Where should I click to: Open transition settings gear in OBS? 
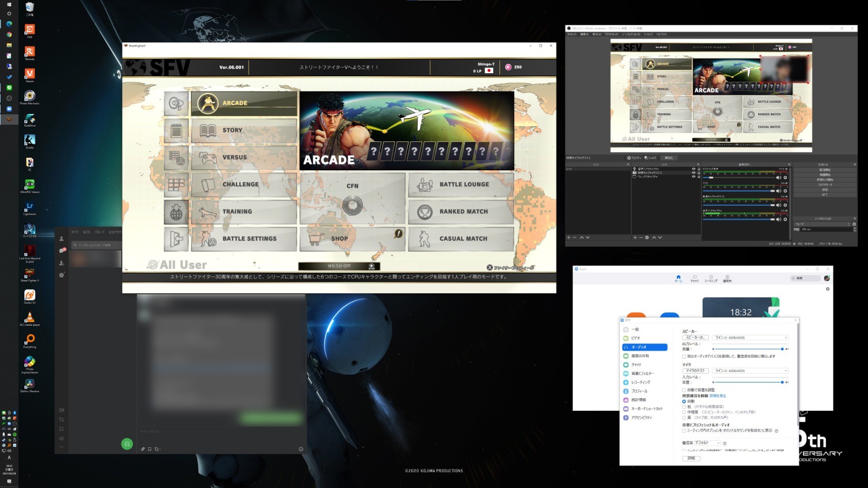click(x=854, y=224)
